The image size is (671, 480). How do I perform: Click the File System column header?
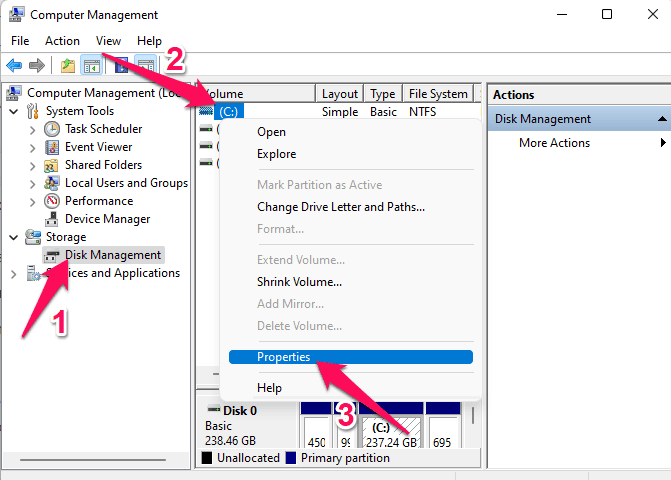point(438,94)
